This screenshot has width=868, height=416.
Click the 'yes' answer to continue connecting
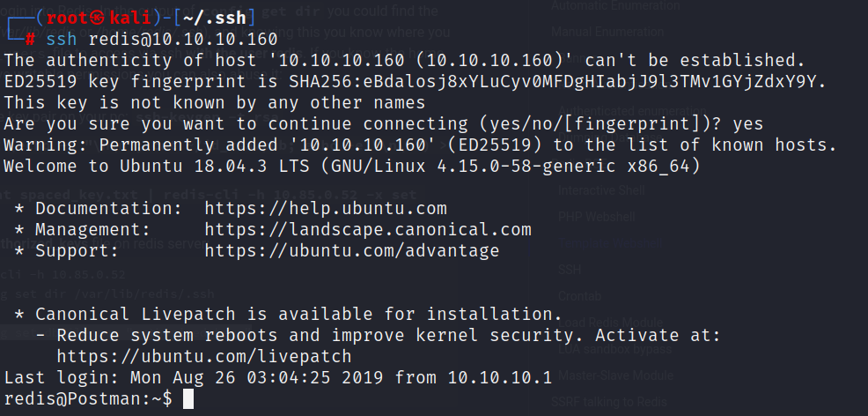(x=748, y=124)
